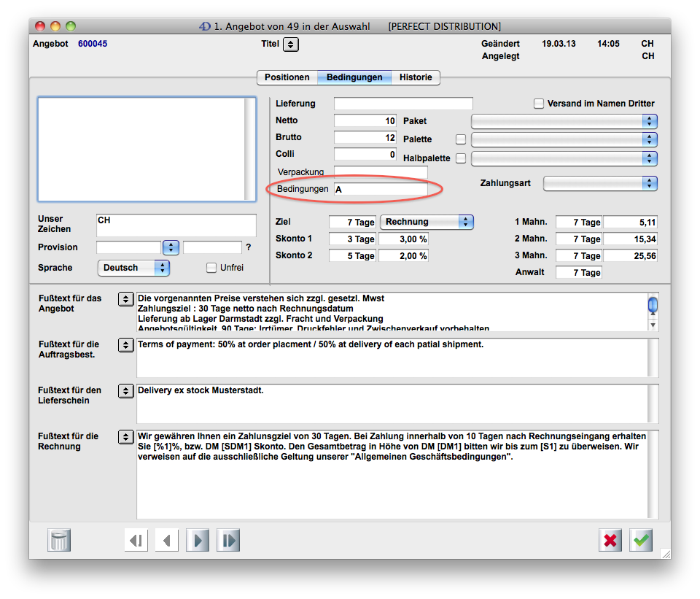The width and height of the screenshot is (700, 599).
Task: Click the trash can delete icon
Action: [59, 540]
